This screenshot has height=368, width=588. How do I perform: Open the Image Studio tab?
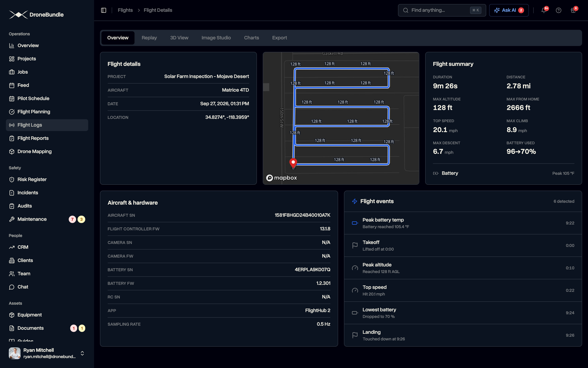click(x=216, y=38)
